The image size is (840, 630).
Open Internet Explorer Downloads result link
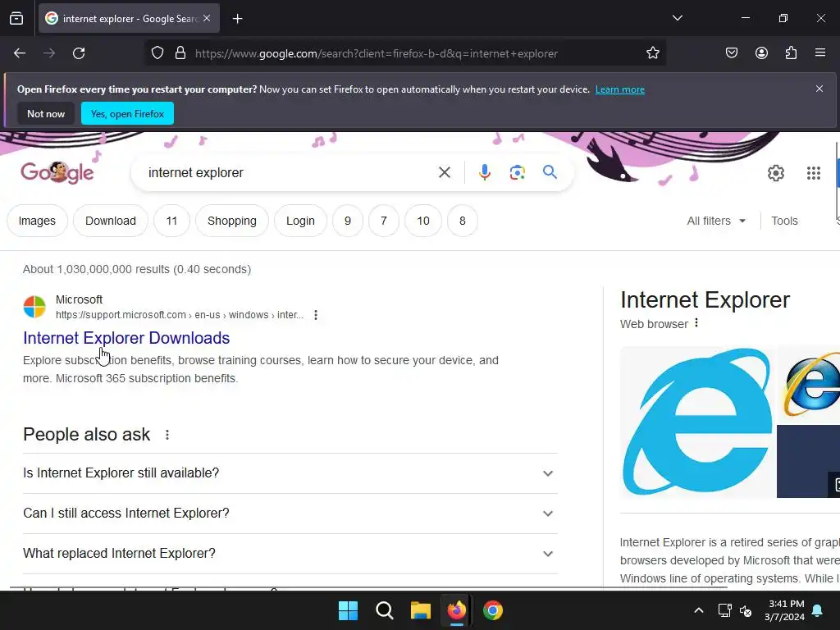(126, 338)
